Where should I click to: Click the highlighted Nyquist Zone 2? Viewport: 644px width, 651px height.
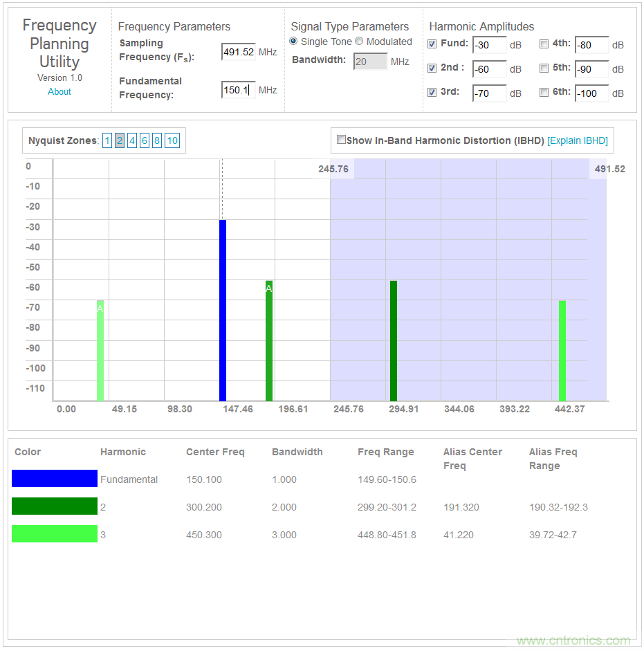pyautogui.click(x=120, y=141)
